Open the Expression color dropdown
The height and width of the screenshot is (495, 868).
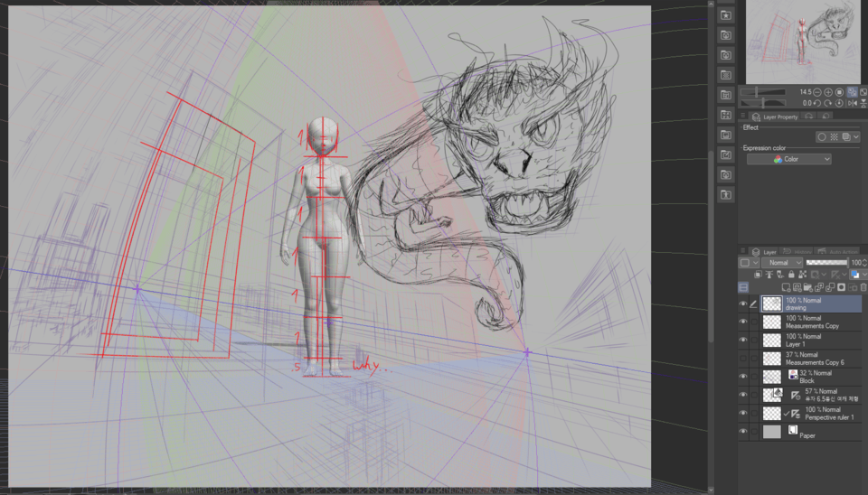pos(789,159)
